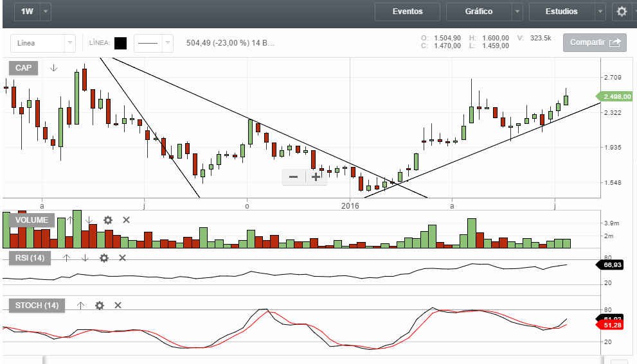
Task: Move VOLUME panel down with arrow
Action: click(x=89, y=220)
